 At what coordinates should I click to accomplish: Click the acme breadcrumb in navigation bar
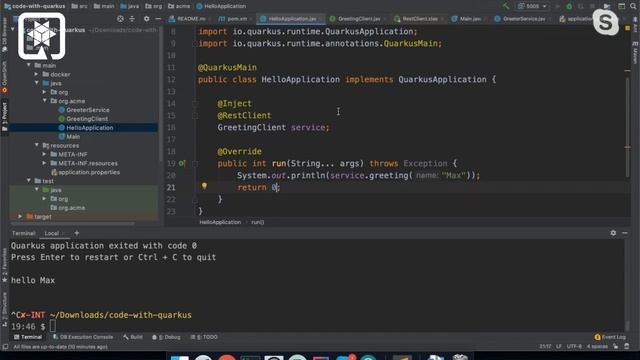(x=179, y=6)
